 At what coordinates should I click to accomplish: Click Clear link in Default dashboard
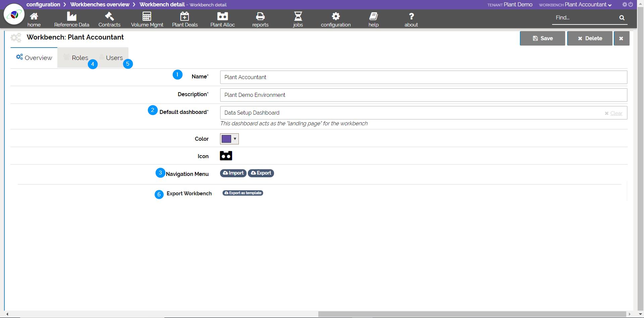click(x=616, y=113)
